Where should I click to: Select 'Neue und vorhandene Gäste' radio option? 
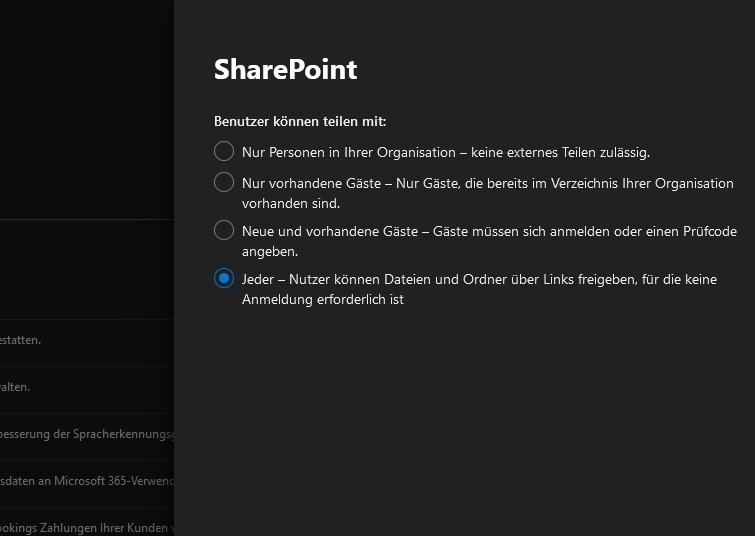(x=224, y=230)
